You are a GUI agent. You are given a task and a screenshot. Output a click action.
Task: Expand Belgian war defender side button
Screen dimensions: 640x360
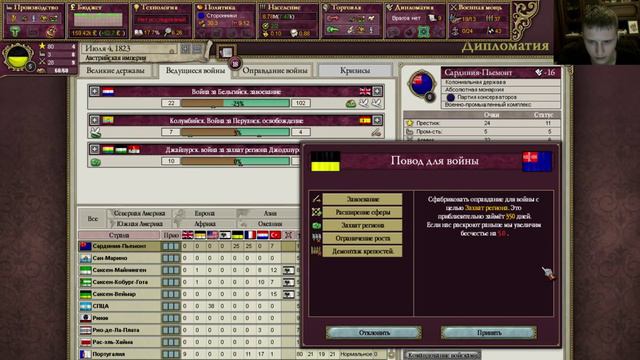click(x=378, y=91)
